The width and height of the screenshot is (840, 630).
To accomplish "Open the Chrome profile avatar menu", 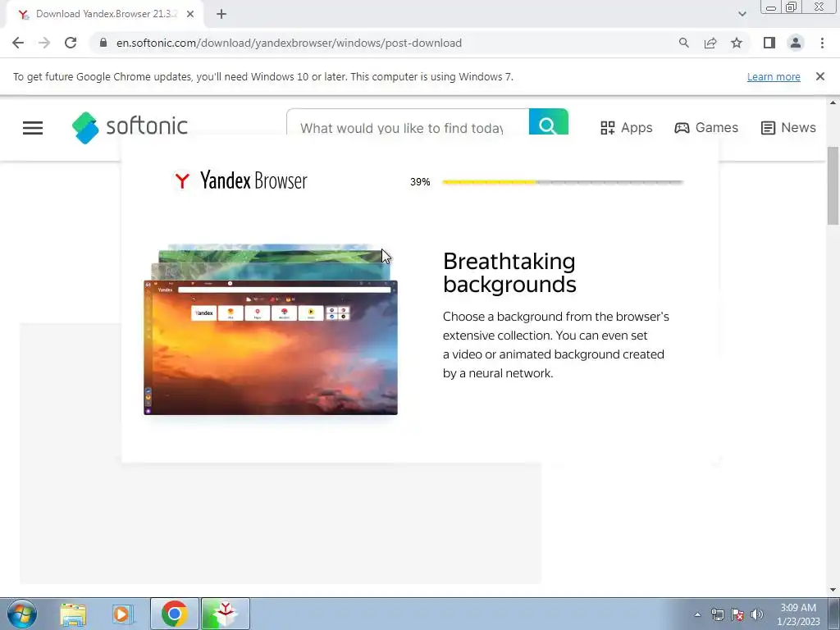I will [x=796, y=43].
